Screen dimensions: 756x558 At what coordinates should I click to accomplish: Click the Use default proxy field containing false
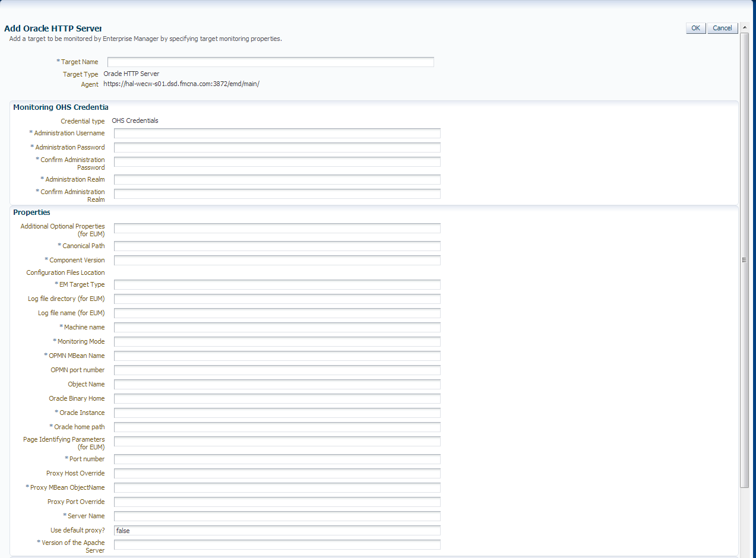tap(277, 530)
